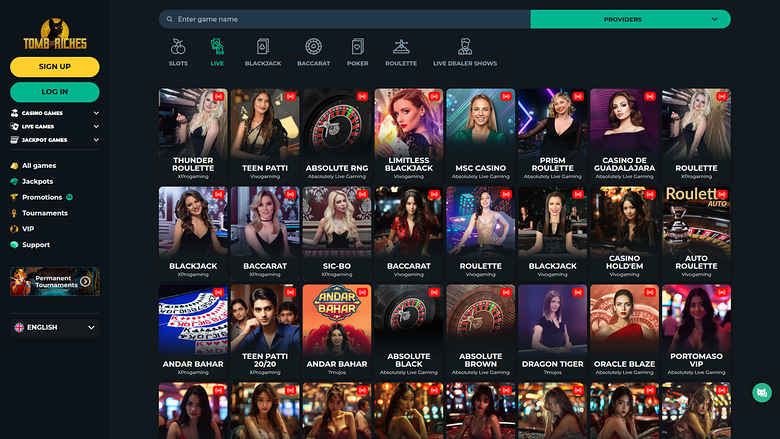Launch Limitless Blackjack game

pos(408,135)
